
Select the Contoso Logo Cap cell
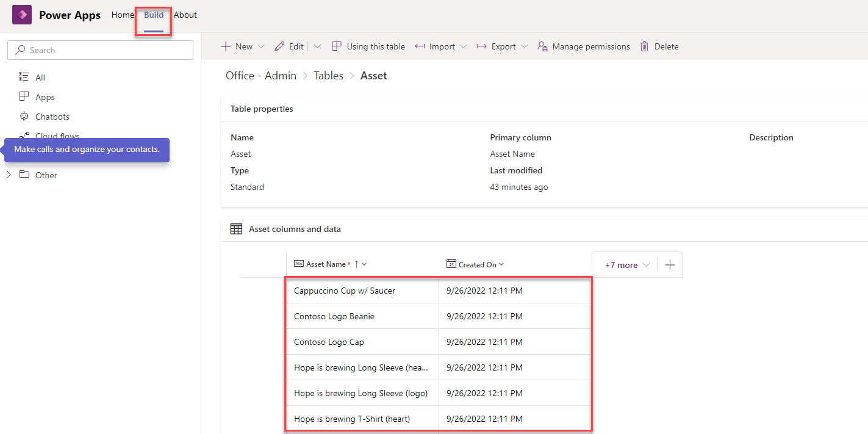(x=362, y=342)
